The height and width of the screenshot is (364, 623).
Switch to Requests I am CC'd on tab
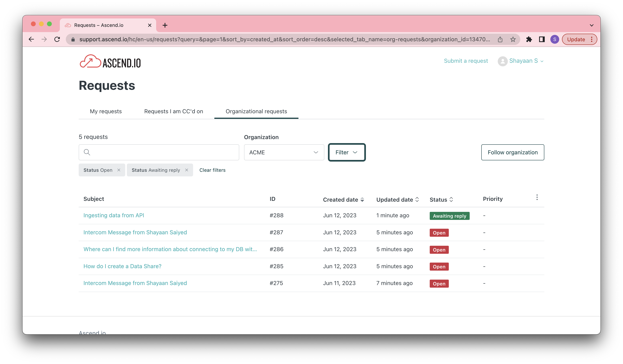click(x=174, y=111)
